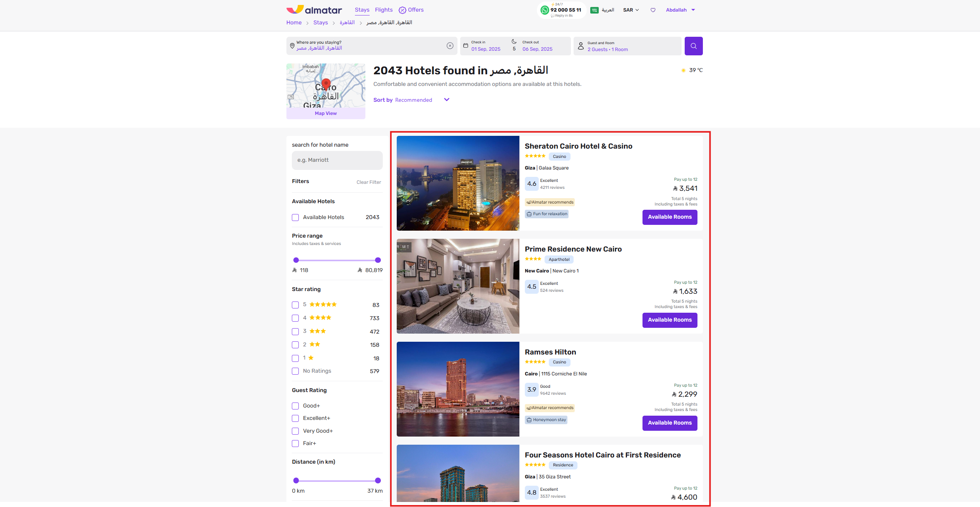Screen dimensions: 980x507
Task: Click the Clear Filter link
Action: (368, 182)
